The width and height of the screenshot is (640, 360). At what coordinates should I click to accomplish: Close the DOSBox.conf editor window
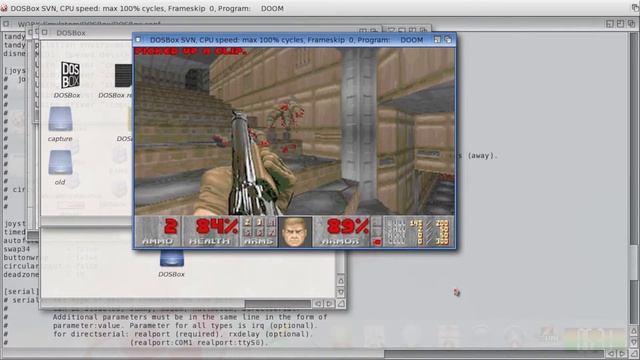(6, 24)
